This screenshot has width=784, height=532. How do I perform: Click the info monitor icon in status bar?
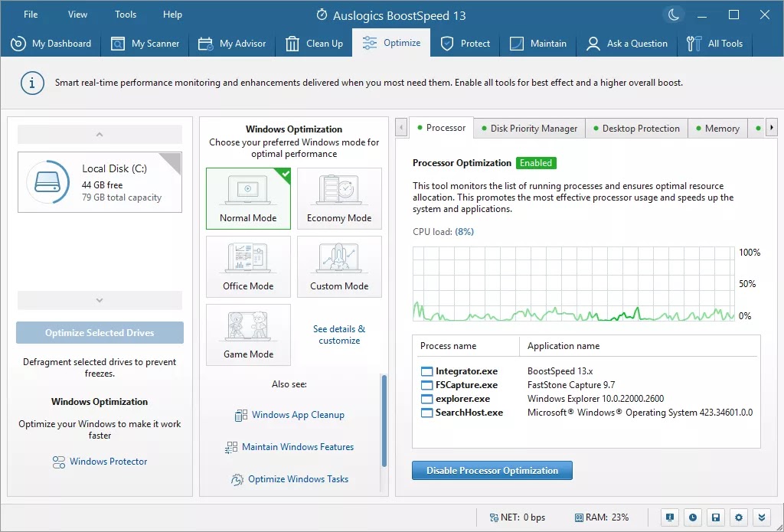pos(669,517)
